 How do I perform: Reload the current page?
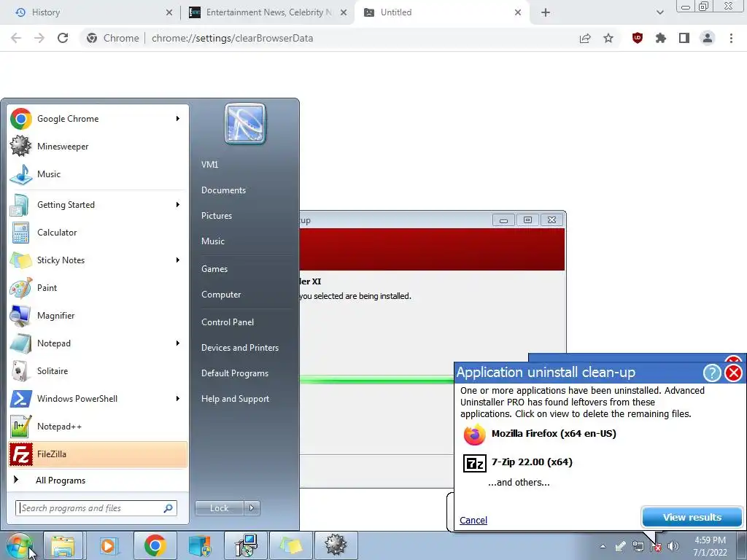click(x=63, y=38)
